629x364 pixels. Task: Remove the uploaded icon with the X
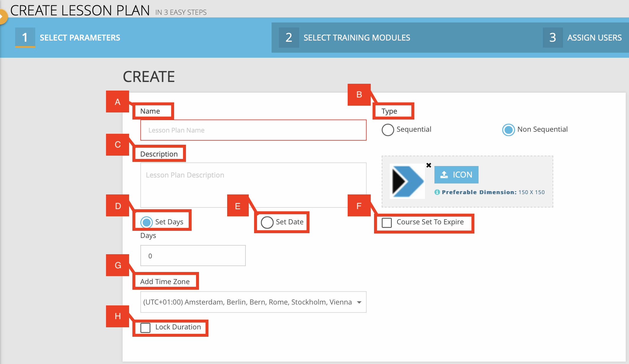(429, 165)
